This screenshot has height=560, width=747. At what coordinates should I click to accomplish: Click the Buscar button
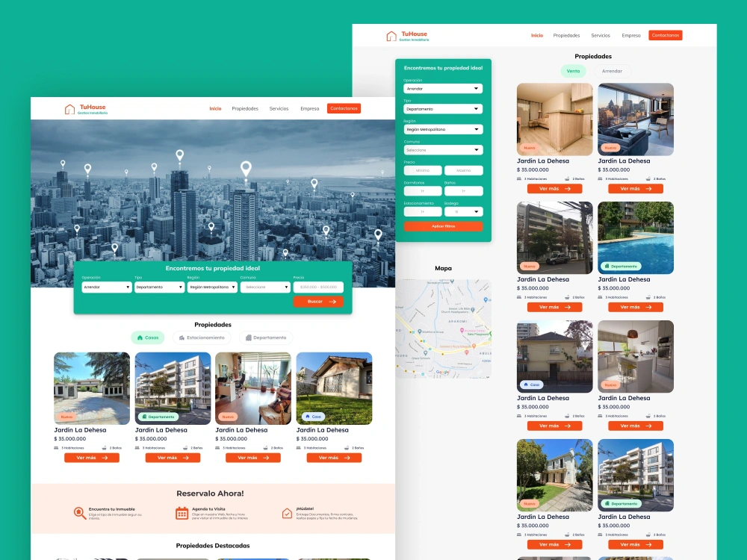coord(318,302)
